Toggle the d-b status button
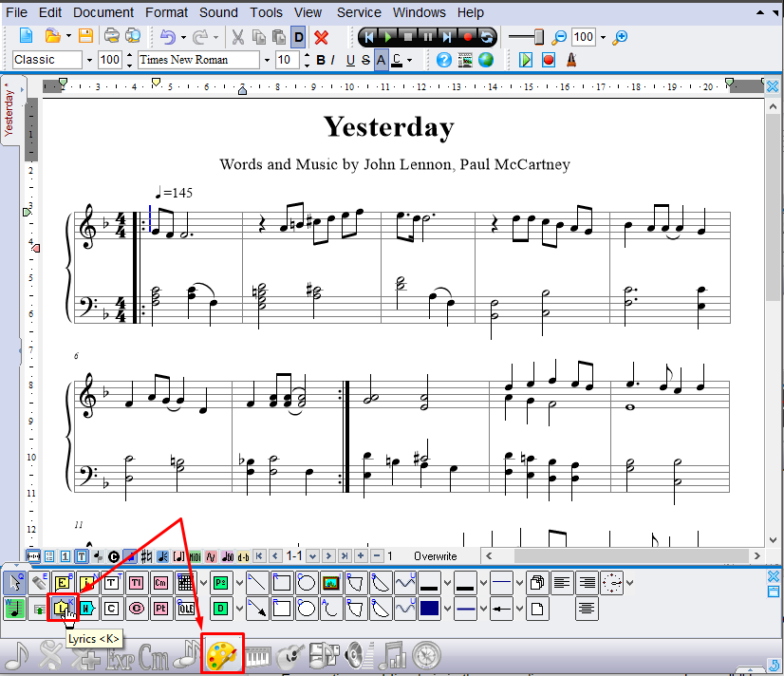Viewport: 784px width, 676px height. [x=243, y=556]
